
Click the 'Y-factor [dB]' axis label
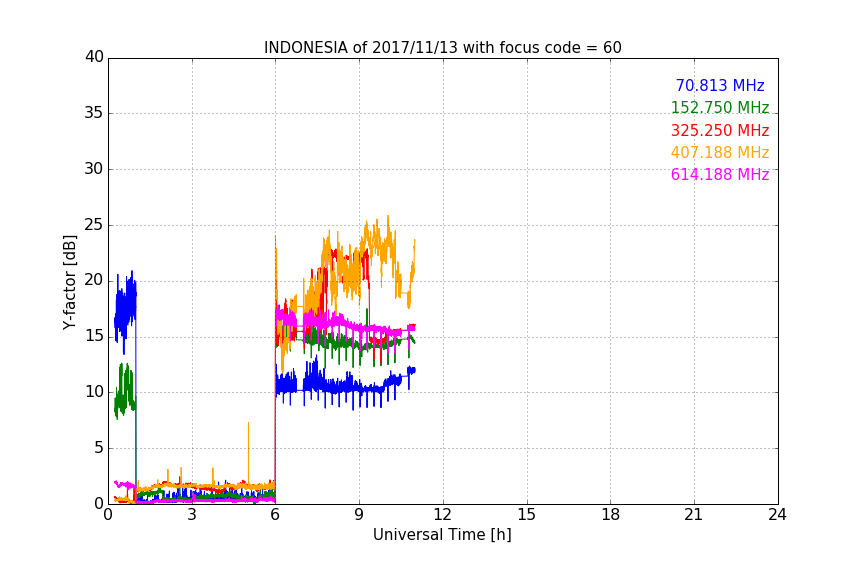click(69, 282)
